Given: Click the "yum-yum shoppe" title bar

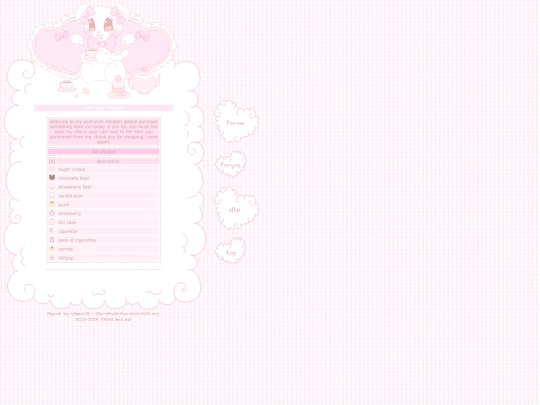Looking at the screenshot, I should click(x=103, y=108).
